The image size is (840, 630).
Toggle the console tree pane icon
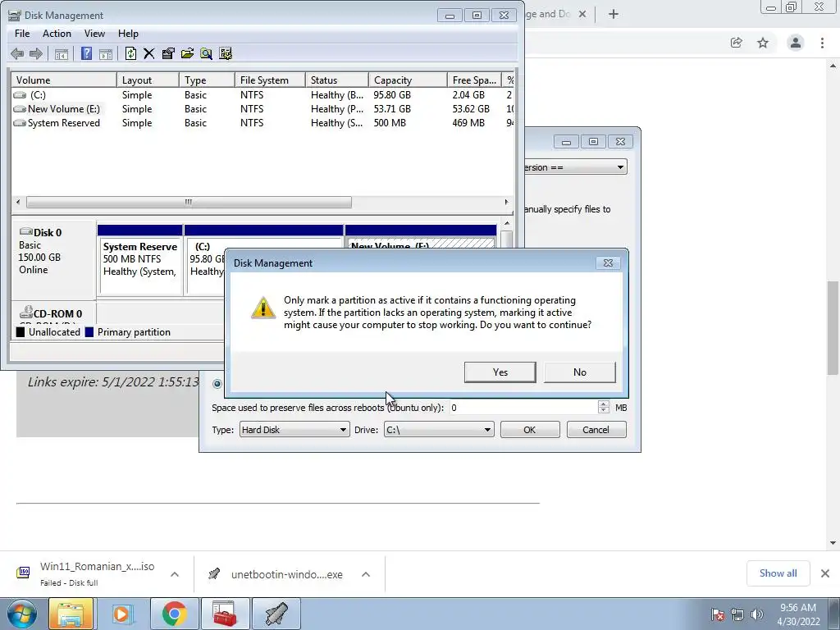click(x=61, y=53)
